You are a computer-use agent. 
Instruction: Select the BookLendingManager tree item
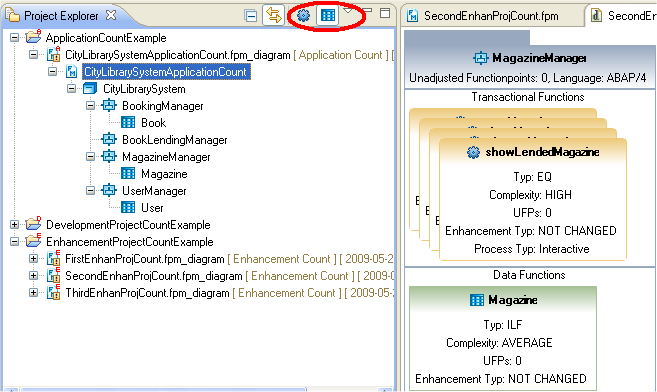click(174, 140)
